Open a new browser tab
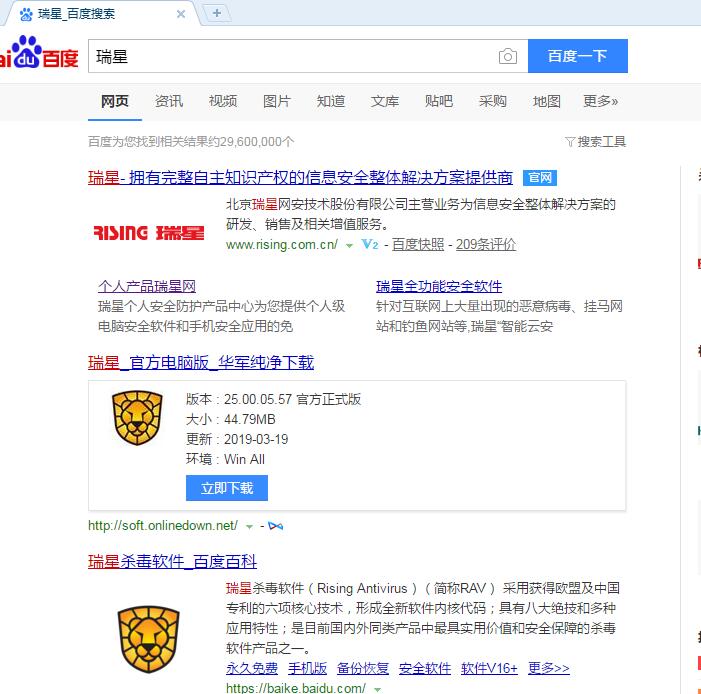The image size is (701, 694). point(217,13)
